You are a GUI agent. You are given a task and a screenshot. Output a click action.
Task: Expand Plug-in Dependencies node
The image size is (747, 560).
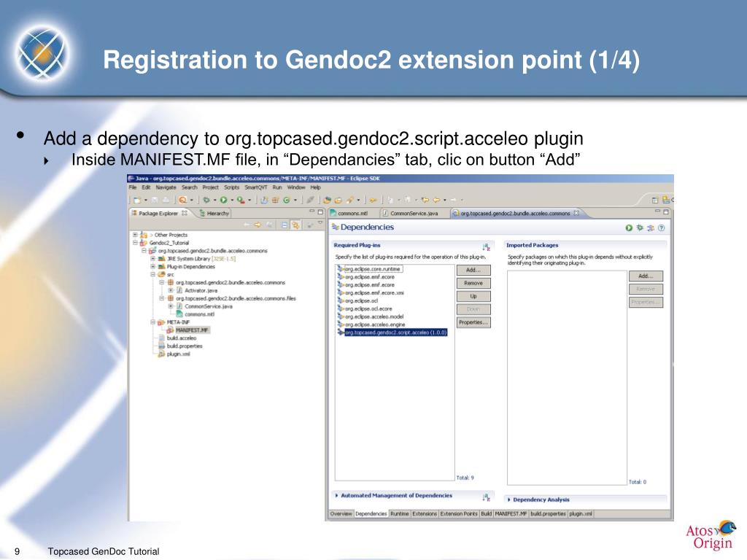tap(153, 267)
